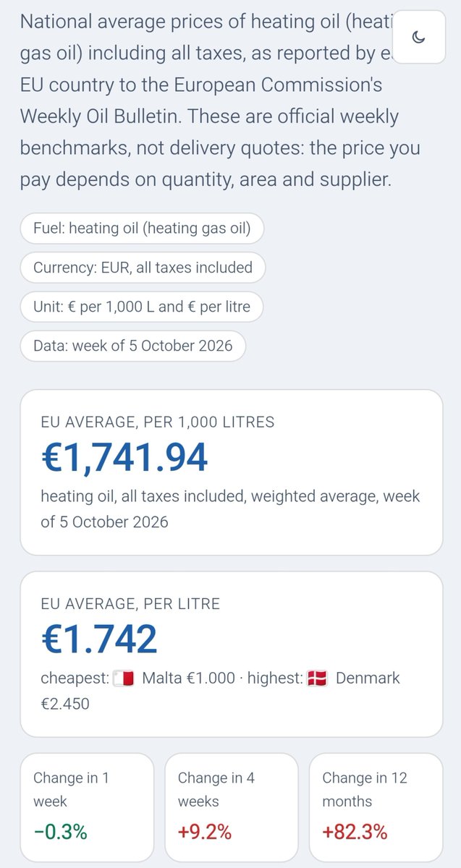Open the EU average per litre card
461x868 pixels.
[x=231, y=655]
